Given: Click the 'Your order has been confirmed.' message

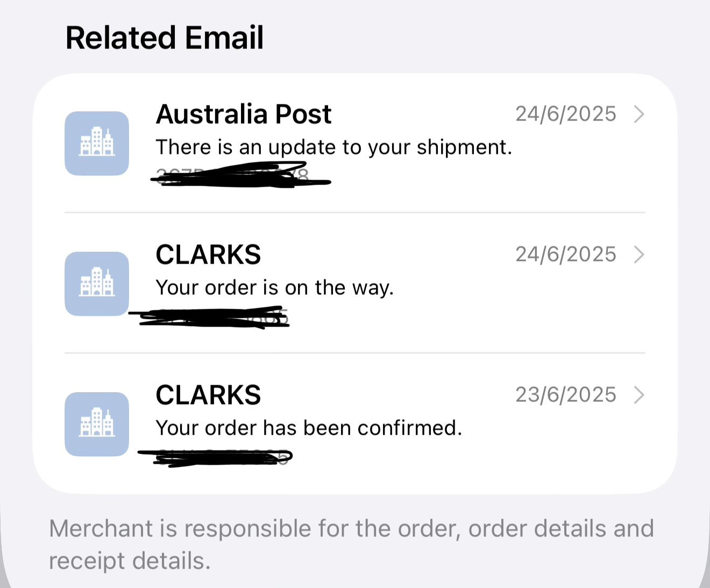Looking at the screenshot, I should point(309,428).
